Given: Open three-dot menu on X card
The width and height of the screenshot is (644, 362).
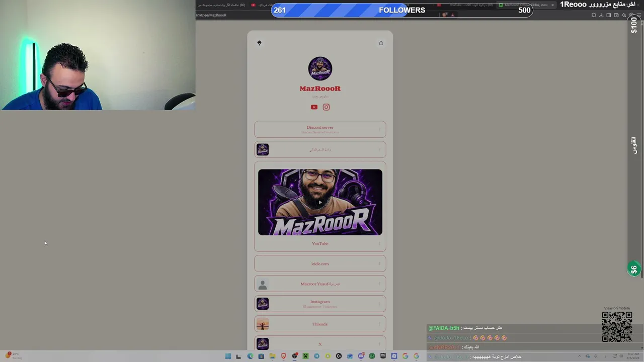Looking at the screenshot, I should click(x=380, y=344).
